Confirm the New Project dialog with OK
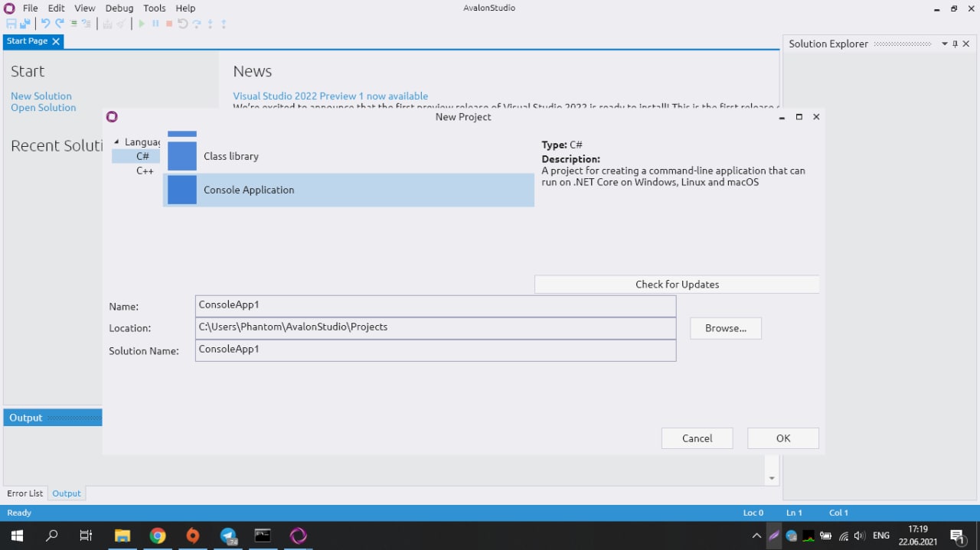Screen dimensions: 980x550 783,438
